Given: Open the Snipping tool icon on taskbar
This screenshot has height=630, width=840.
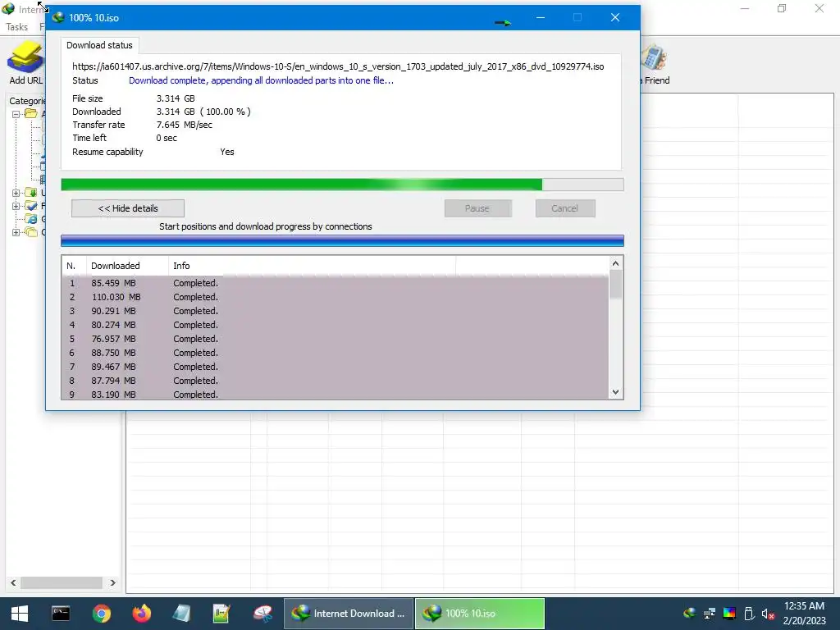Looking at the screenshot, I should click(x=262, y=614).
